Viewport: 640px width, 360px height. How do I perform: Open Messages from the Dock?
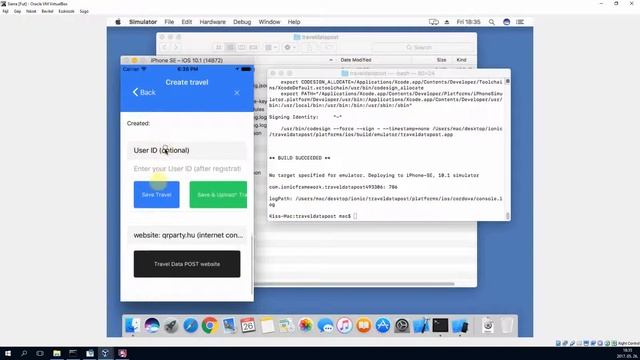[325, 325]
